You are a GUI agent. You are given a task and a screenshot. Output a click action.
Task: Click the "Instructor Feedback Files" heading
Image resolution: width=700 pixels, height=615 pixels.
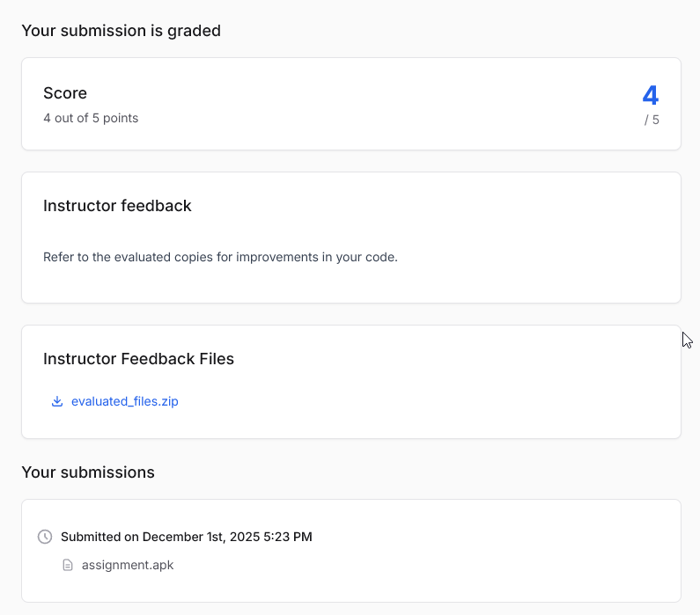coord(138,359)
